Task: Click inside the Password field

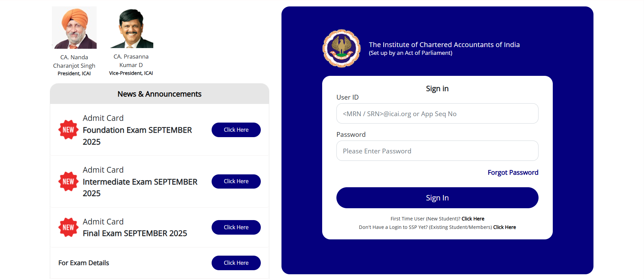Action: point(437,151)
